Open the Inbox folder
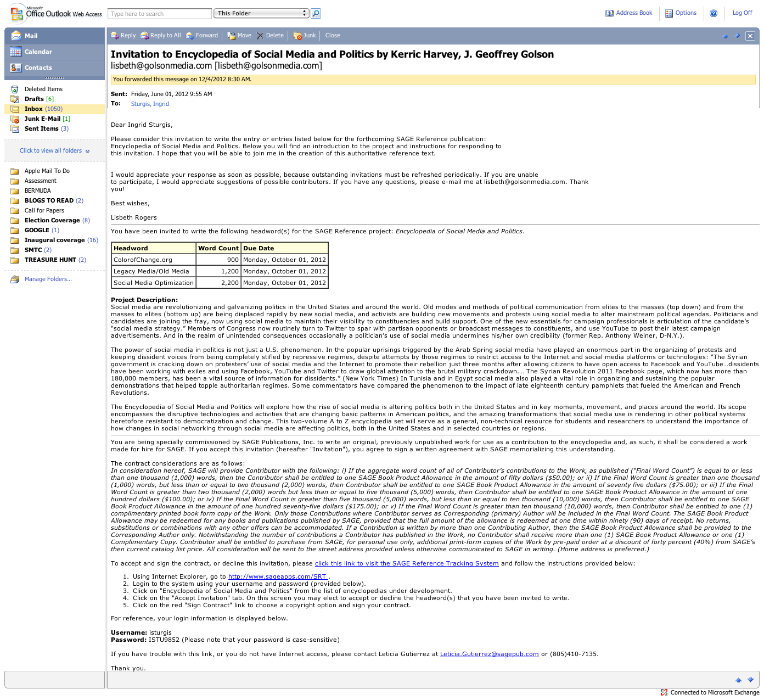The image size is (764, 700). [x=33, y=109]
